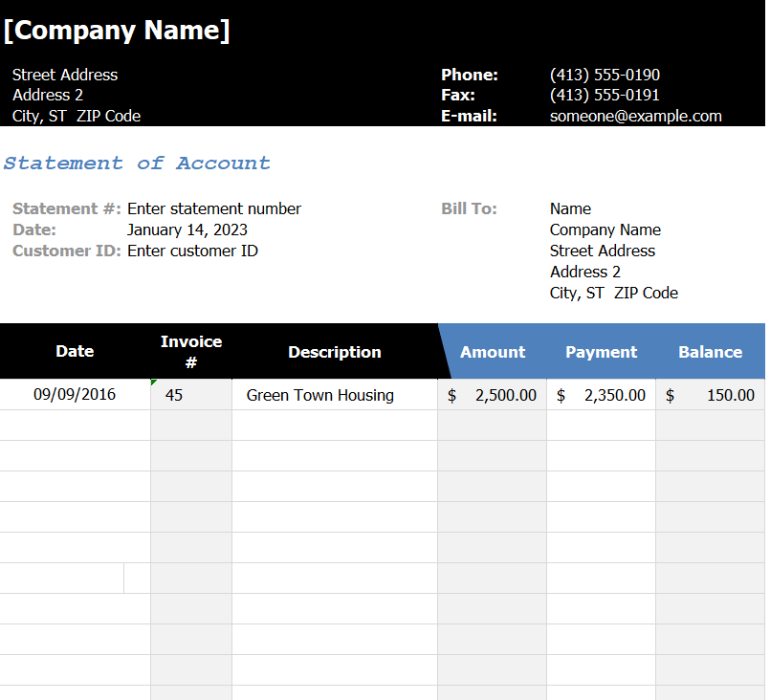This screenshot has width=770, height=700.
Task: Click the someone@example.com email cell
Action: [x=635, y=116]
